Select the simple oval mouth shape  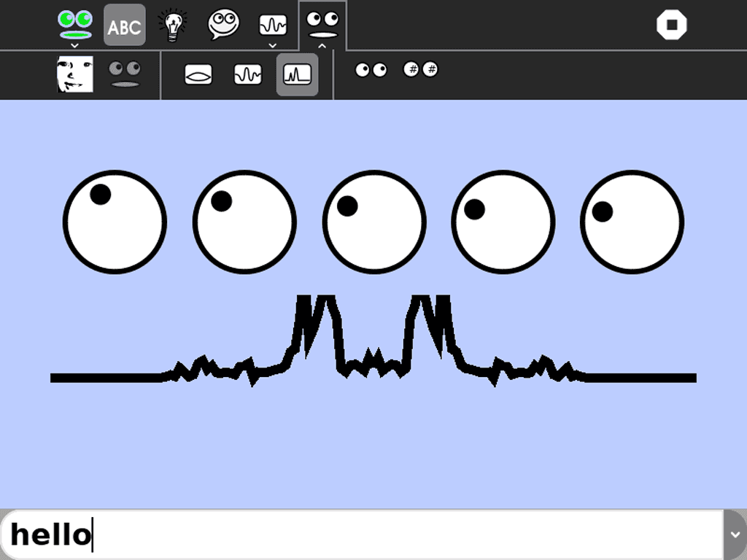click(x=198, y=75)
